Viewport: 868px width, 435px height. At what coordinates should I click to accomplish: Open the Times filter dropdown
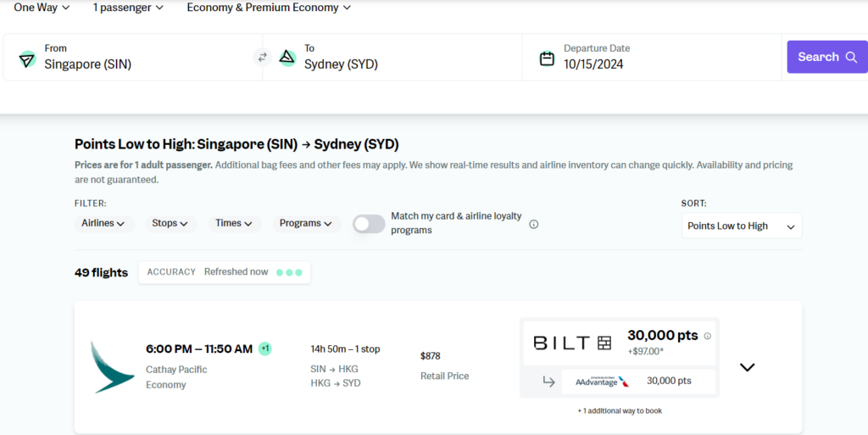pos(234,224)
